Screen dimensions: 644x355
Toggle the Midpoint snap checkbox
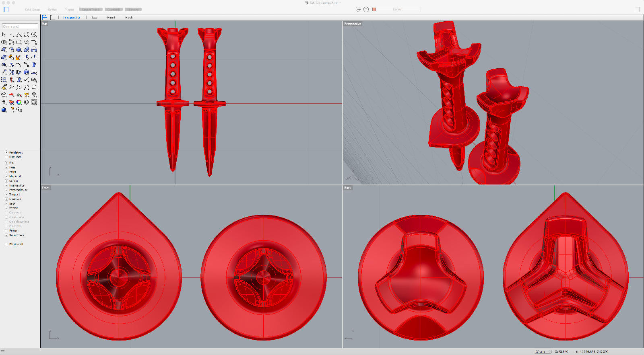(6, 176)
